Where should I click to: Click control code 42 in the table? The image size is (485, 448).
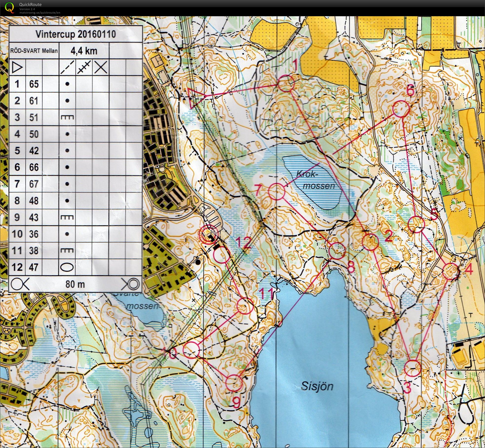pyautogui.click(x=34, y=151)
